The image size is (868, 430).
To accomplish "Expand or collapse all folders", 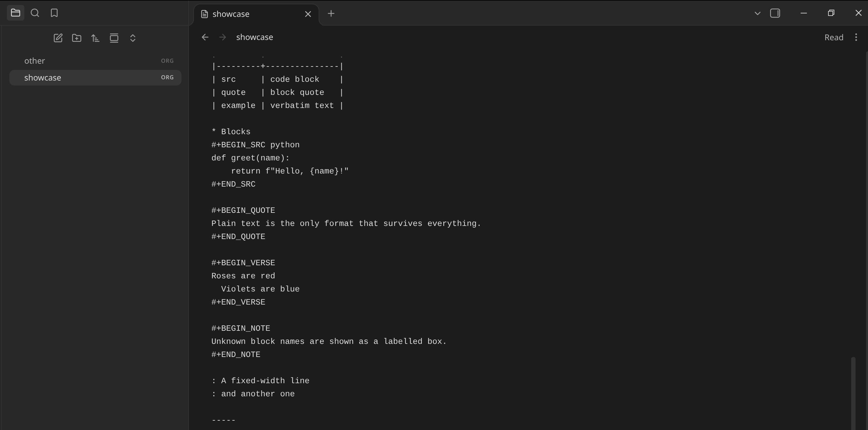I will pos(133,38).
